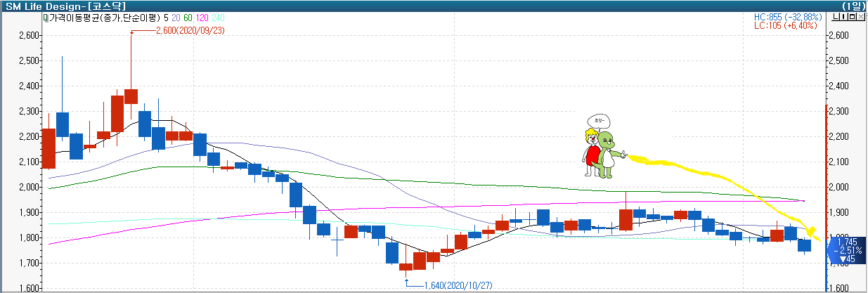868x293 pixels.
Task: Select the 120-day moving average legend
Action: pos(202,16)
